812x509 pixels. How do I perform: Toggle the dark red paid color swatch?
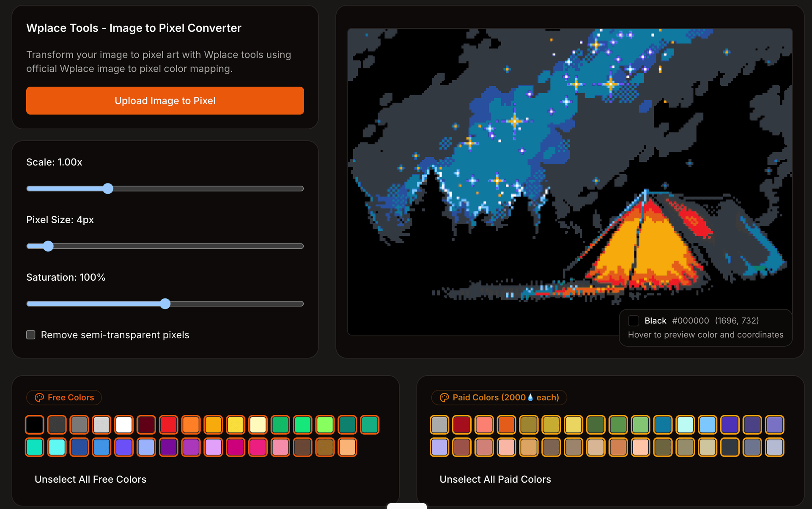(x=462, y=424)
